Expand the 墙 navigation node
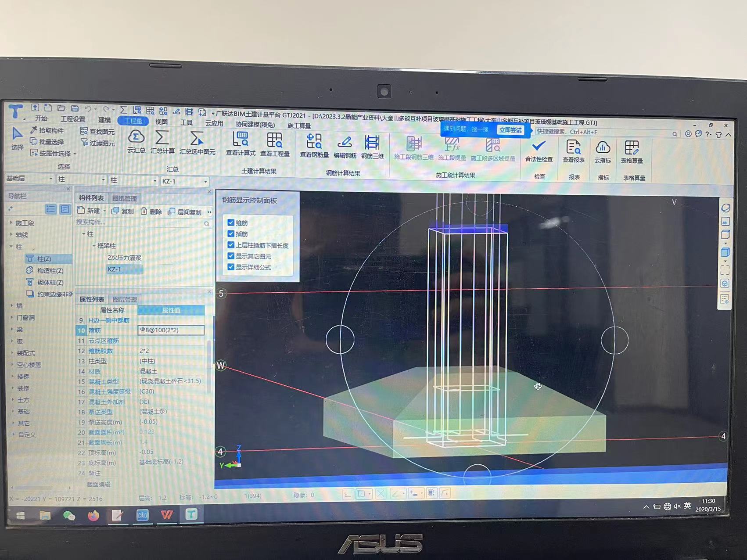Viewport: 747px width, 560px height. point(11,305)
